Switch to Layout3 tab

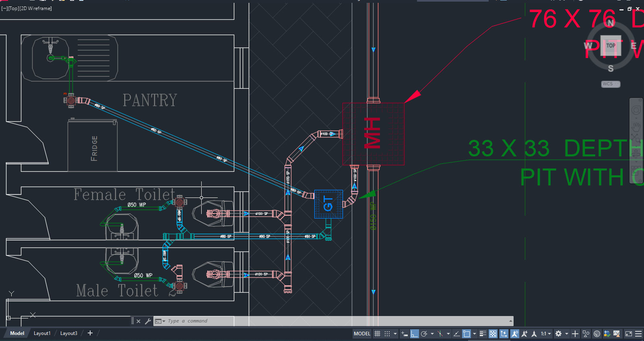[x=68, y=333]
